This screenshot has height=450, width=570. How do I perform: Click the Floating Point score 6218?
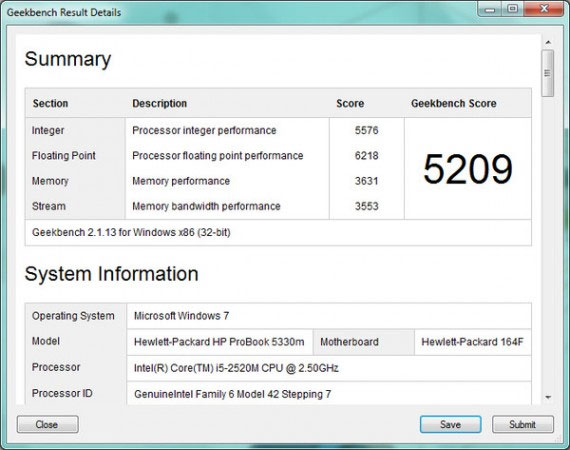(x=366, y=156)
